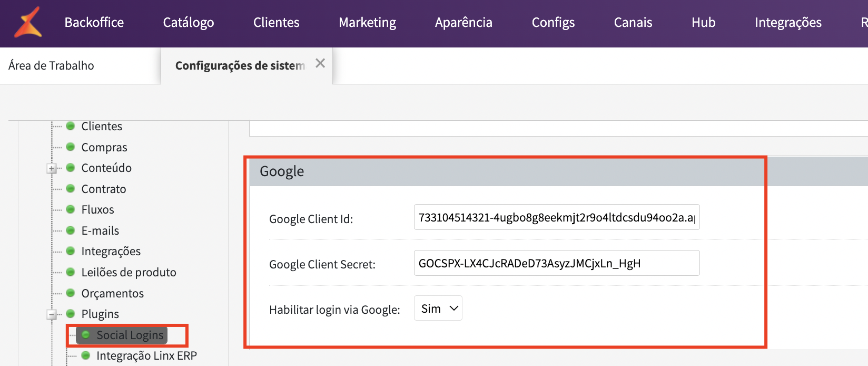The image size is (868, 366).
Task: Select Conteúdo tree item
Action: (106, 168)
